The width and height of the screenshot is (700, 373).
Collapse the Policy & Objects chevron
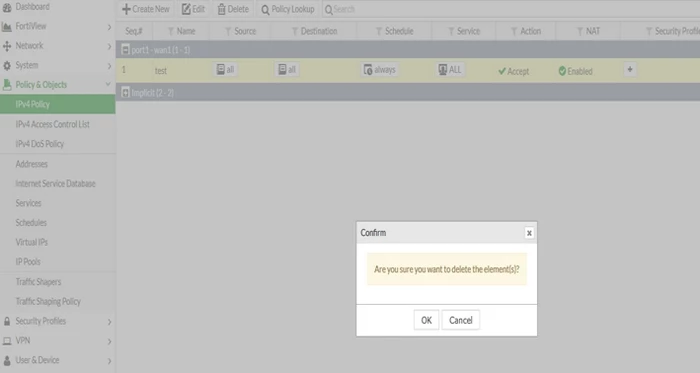[x=108, y=84]
